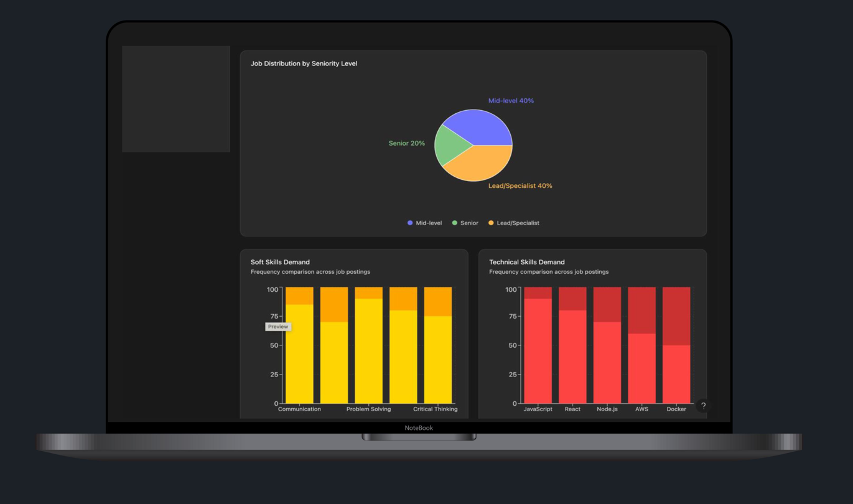
Task: Toggle the Mid-level legend text
Action: 429,223
